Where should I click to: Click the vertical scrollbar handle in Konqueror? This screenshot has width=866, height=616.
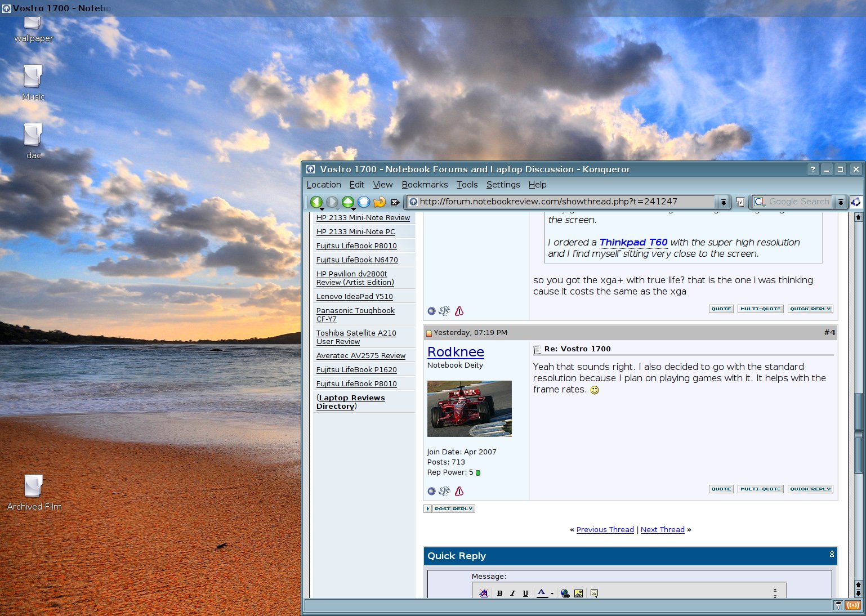point(858,432)
